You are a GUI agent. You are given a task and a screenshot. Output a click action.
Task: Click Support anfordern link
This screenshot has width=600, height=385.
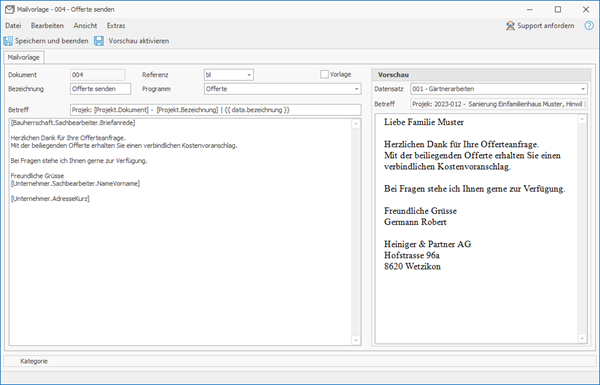point(545,26)
